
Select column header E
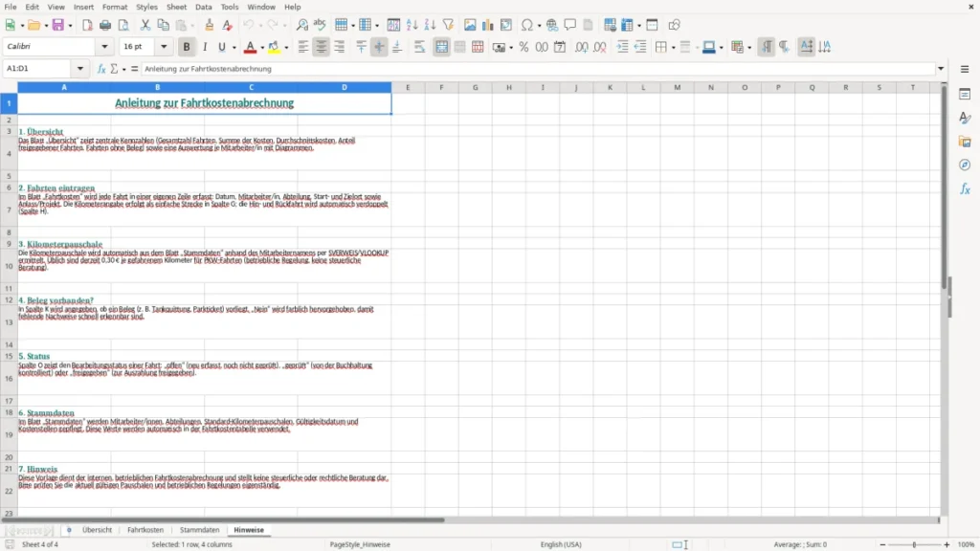pos(408,87)
